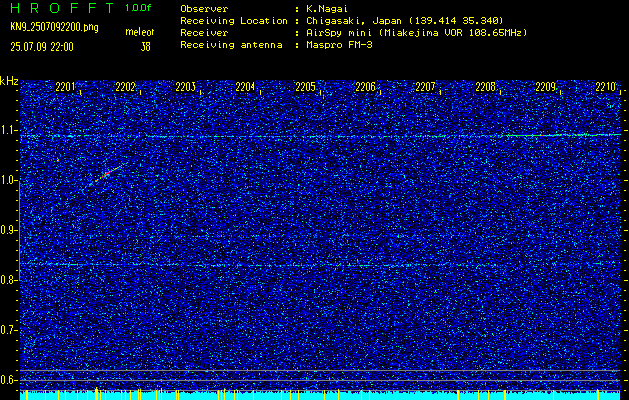Image resolution: width=629 pixels, height=400 pixels.
Task: Click the 2206 time marker
Action: [365, 87]
